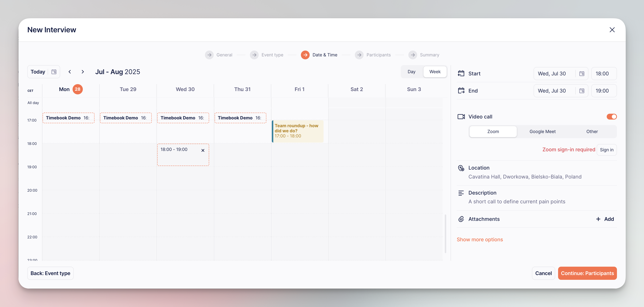This screenshot has height=307, width=644.
Task: Click the Cancel button
Action: 543,273
